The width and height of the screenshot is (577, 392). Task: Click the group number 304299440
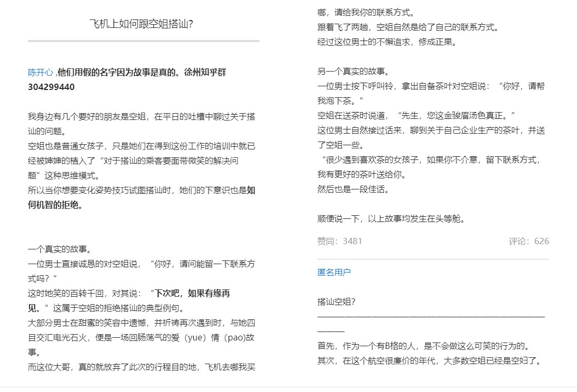coord(51,87)
